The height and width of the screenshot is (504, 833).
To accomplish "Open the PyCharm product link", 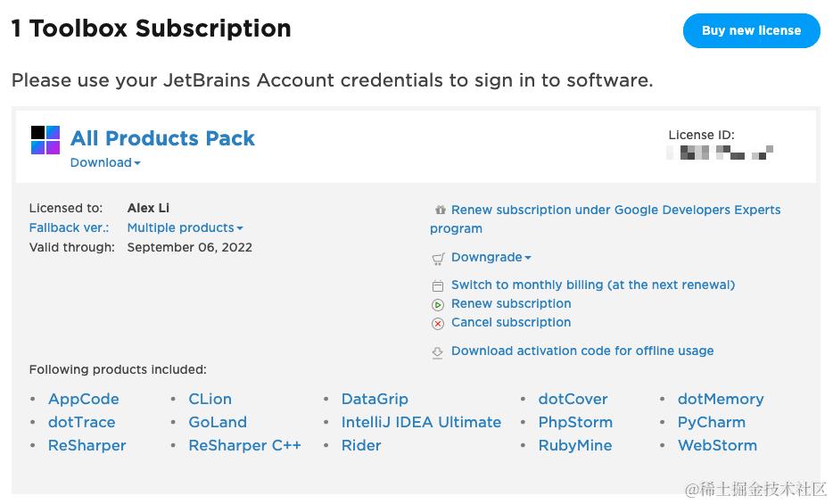I will (712, 422).
